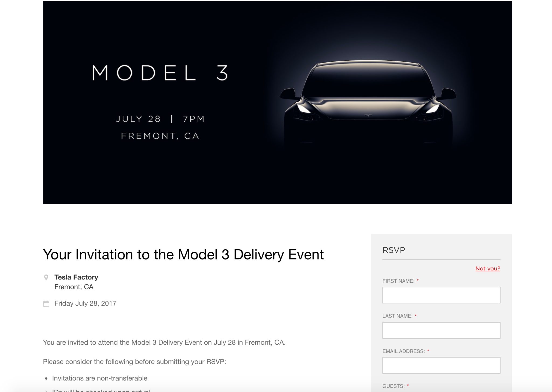
Task: Click the "Invitations are non-transferable" bullet
Action: coord(100,378)
